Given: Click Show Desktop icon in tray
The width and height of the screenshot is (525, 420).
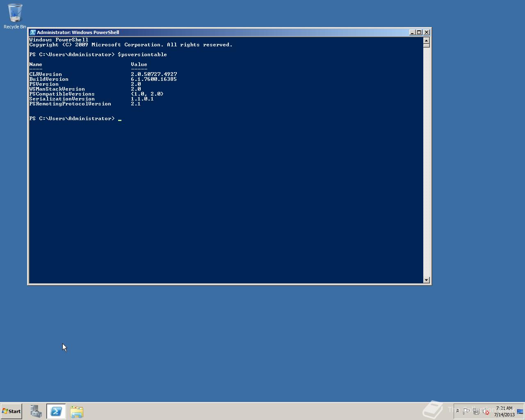Looking at the screenshot, I should (520, 411).
